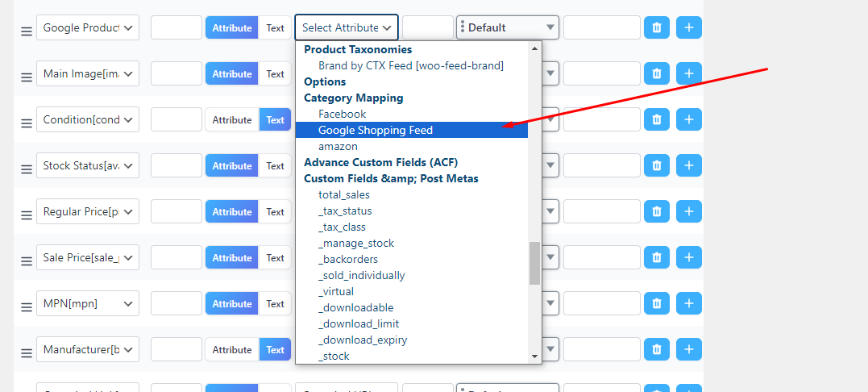The width and height of the screenshot is (868, 392).
Task: Switch Condition row to Attribute type
Action: [x=232, y=119]
